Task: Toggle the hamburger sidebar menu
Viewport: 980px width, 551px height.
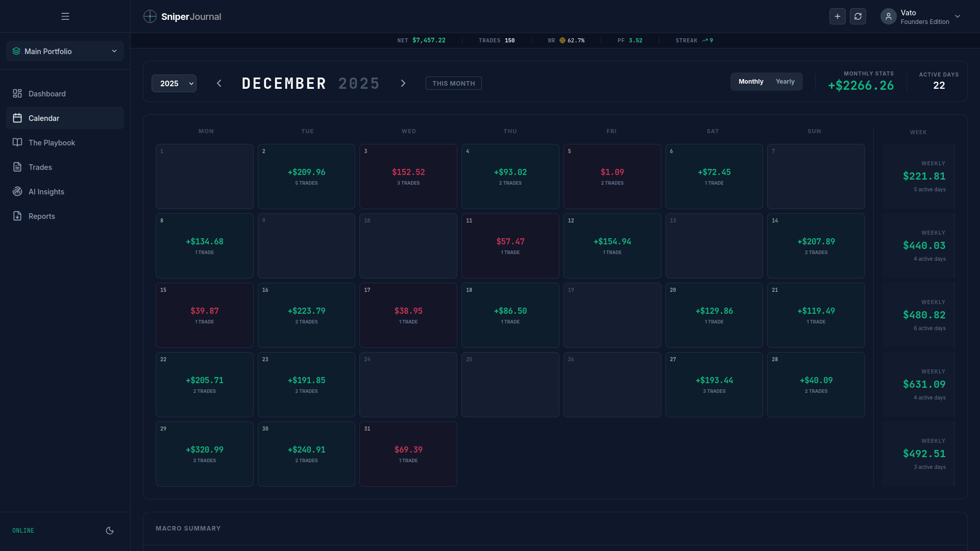Action: pyautogui.click(x=65, y=16)
